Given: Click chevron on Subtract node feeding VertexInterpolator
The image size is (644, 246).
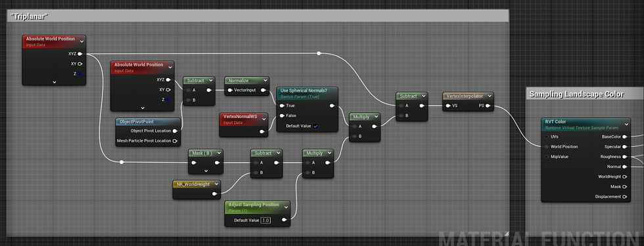Looking at the screenshot, I should [x=423, y=96].
